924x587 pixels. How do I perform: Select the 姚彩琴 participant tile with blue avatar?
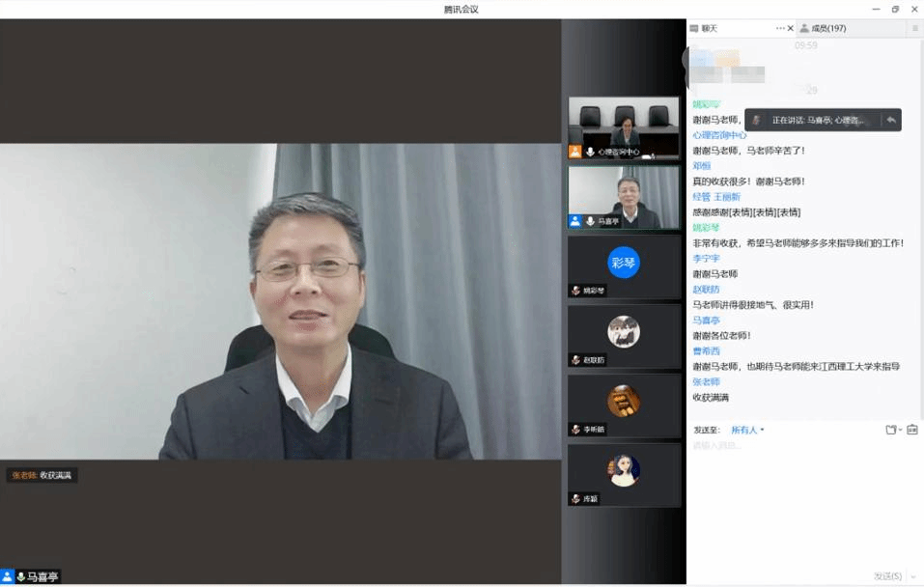(x=624, y=266)
